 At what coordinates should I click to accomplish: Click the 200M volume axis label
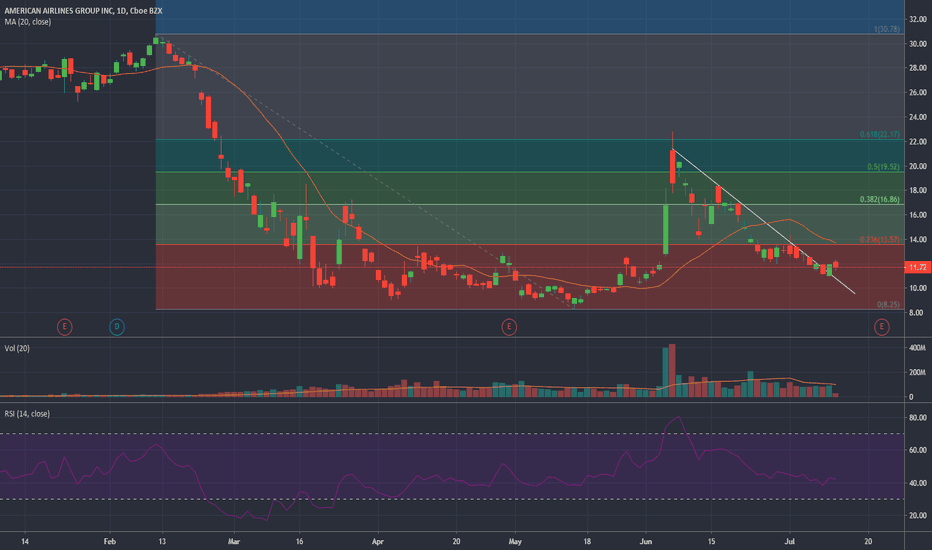coord(918,372)
